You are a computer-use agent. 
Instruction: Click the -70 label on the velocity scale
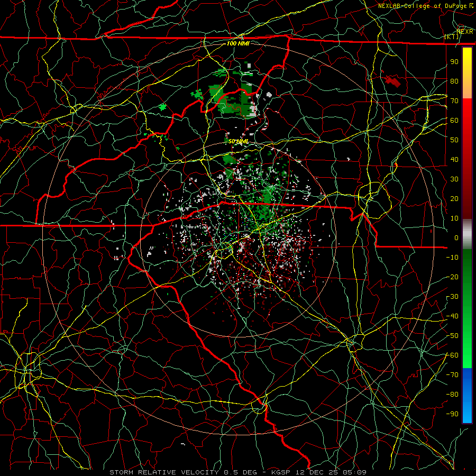pyautogui.click(x=452, y=375)
